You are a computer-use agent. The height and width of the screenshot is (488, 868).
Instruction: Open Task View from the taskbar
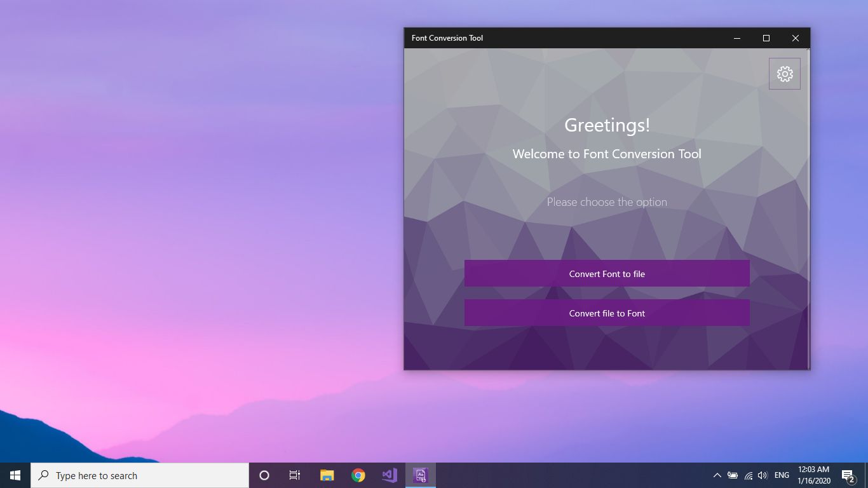pos(294,475)
